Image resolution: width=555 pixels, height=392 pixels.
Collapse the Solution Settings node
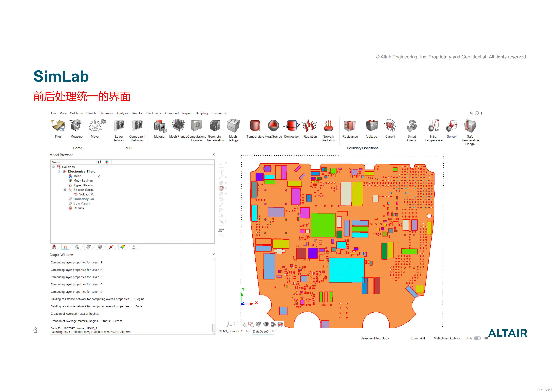[x=65, y=190]
